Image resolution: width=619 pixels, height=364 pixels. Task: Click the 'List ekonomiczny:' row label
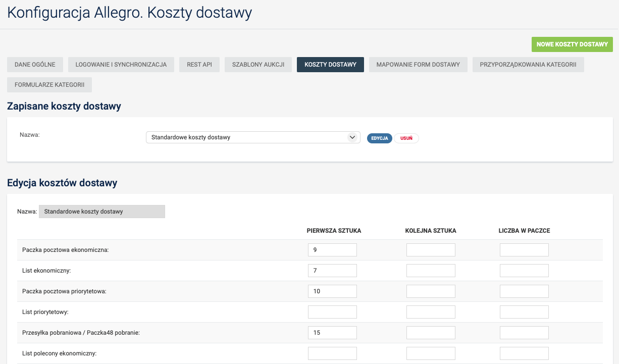pos(46,271)
